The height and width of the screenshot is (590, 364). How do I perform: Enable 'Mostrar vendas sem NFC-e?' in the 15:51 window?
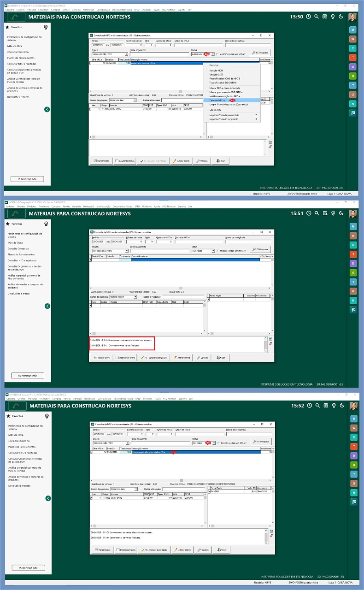pos(218,251)
